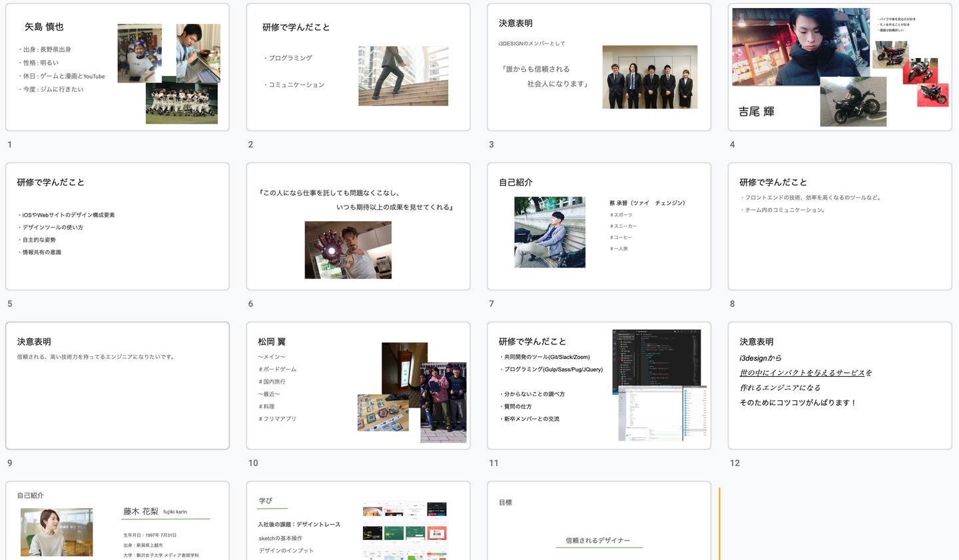Select slide 5 listing iOSやWebサイトのデザイン構成要素

click(117, 226)
